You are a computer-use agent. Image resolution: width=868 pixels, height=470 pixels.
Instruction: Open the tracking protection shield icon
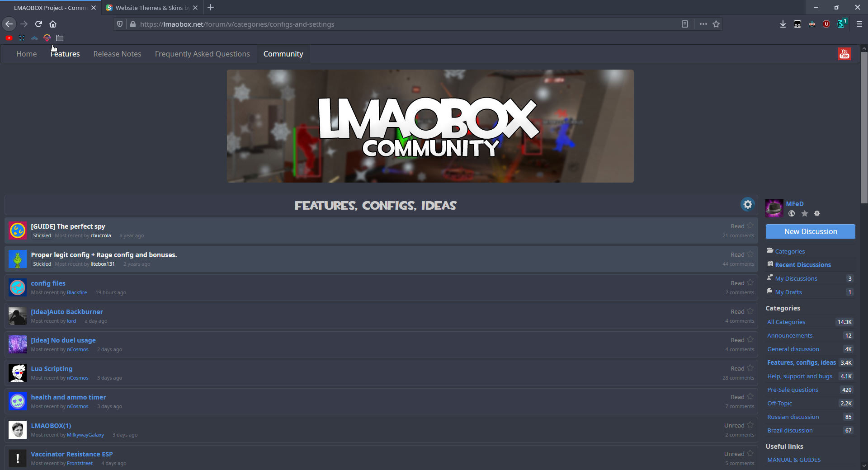(120, 24)
